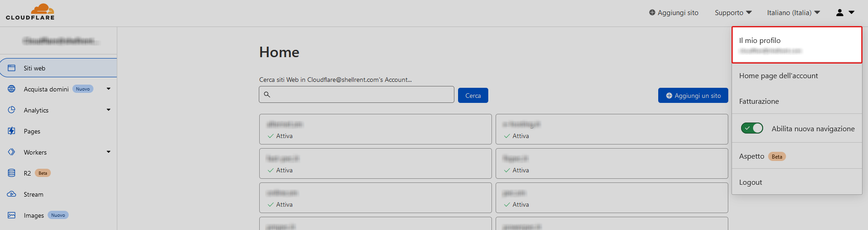Viewport: 868px width, 230px height.
Task: Click the Cerca button
Action: pos(473,96)
